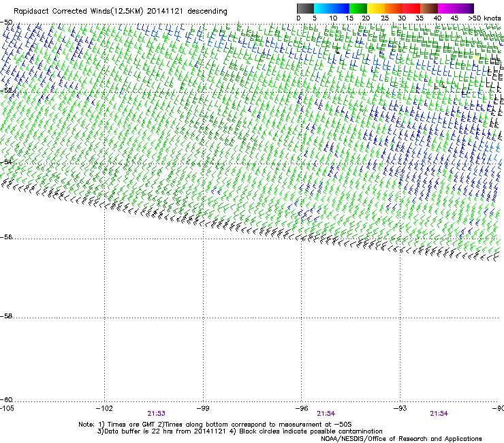
Task: Click the '21:54' time between -96 and -93
Action: 326,414
